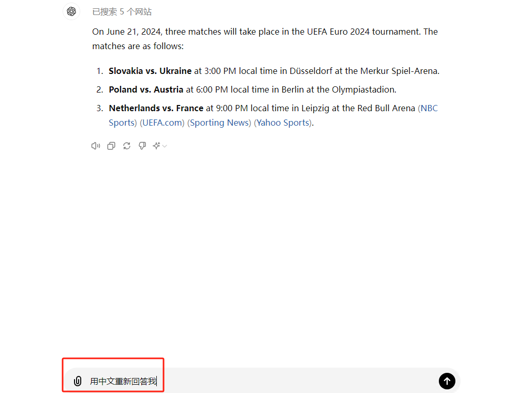Copy the response with the copy icon
532x393 pixels.
tap(111, 146)
